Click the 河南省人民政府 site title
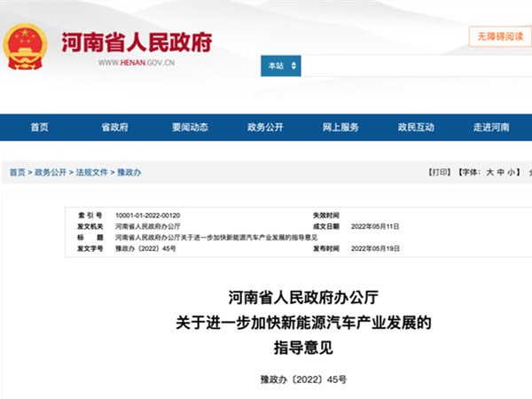 (136, 42)
